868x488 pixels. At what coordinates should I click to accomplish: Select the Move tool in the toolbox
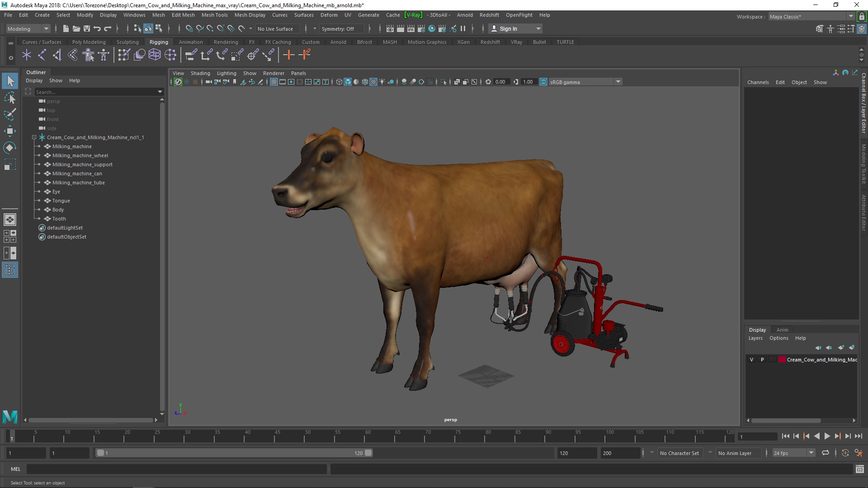(9, 131)
